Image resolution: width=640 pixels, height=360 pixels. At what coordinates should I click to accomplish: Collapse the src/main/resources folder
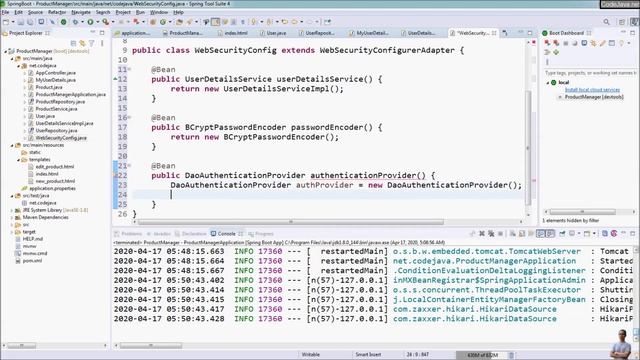tap(12, 145)
